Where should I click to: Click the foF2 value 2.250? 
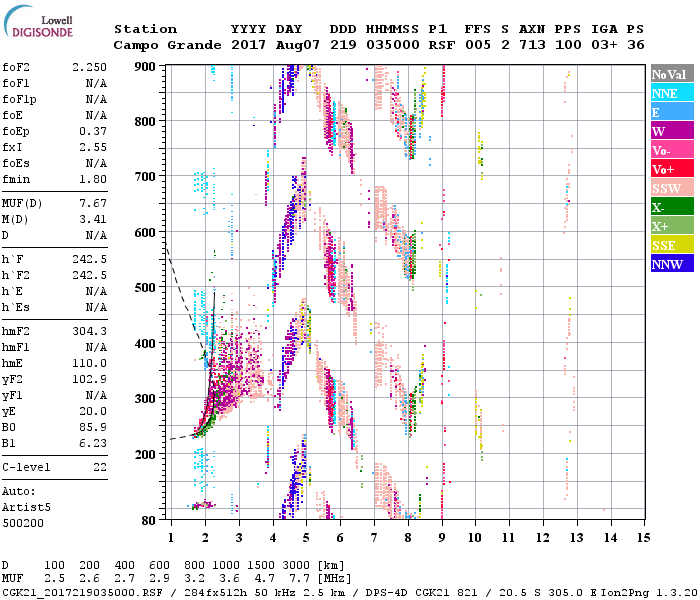91,67
